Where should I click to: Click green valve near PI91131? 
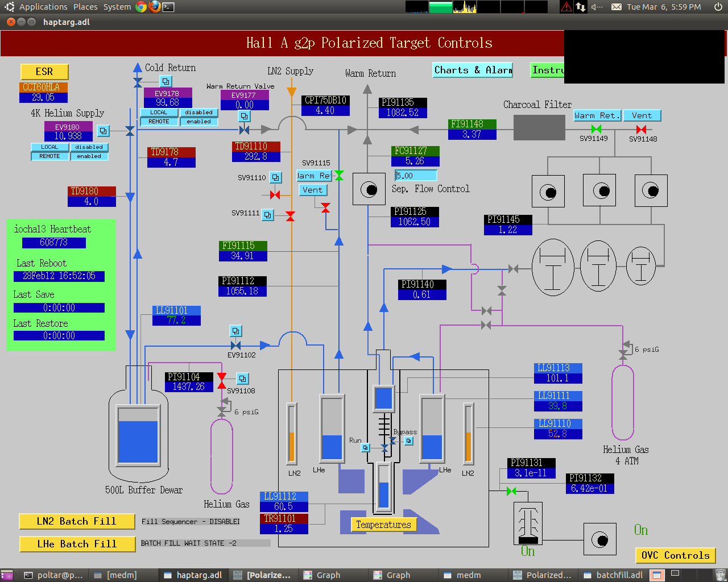pos(511,491)
